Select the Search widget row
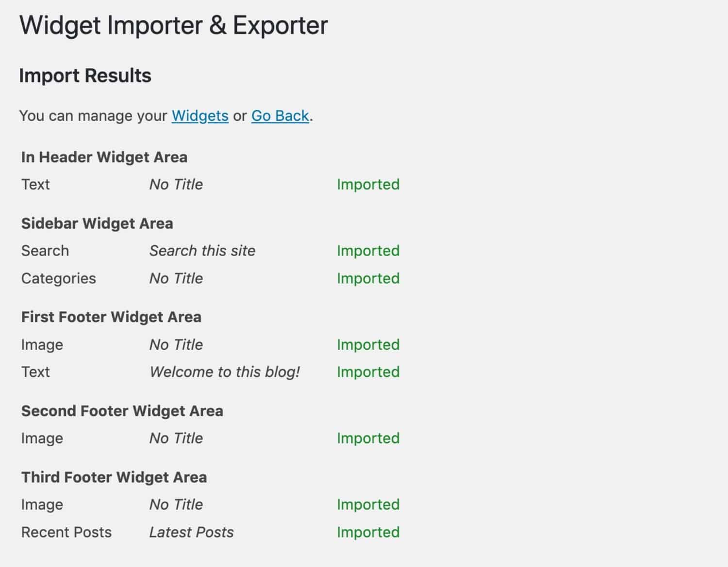The image size is (728, 567). coord(45,250)
